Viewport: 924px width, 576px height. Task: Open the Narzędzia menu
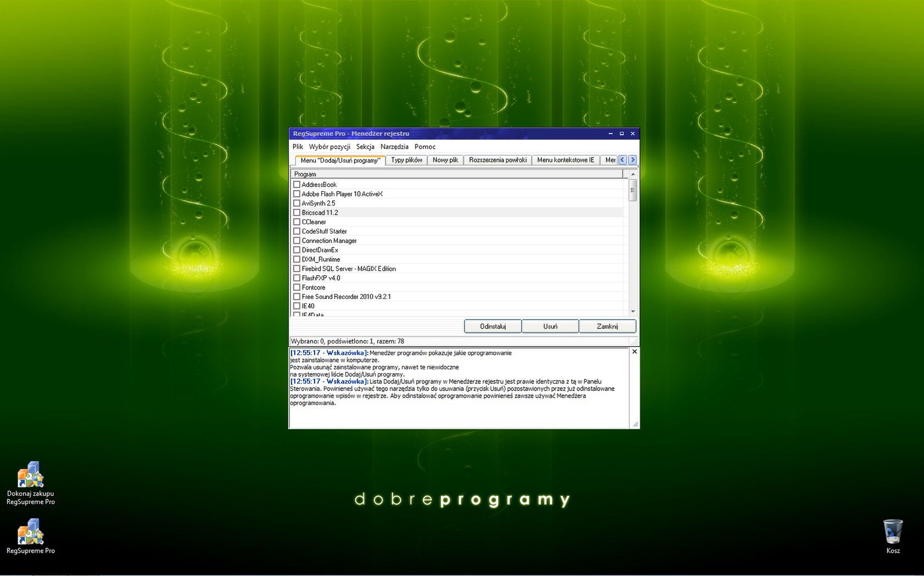394,147
